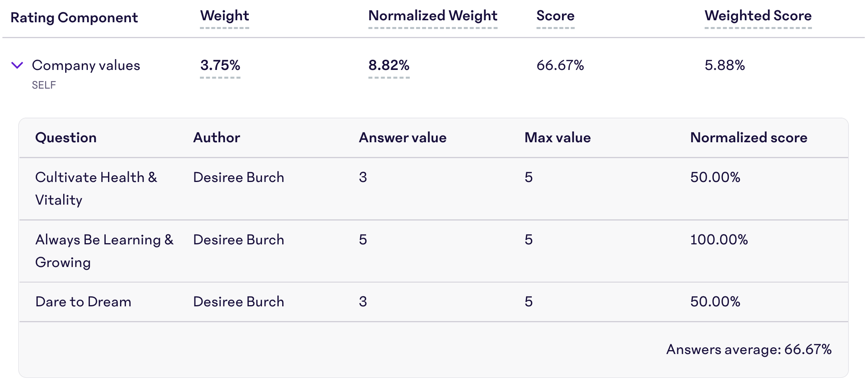868x387 pixels.
Task: Click the Cultivate Health & Vitality question
Action: point(96,188)
